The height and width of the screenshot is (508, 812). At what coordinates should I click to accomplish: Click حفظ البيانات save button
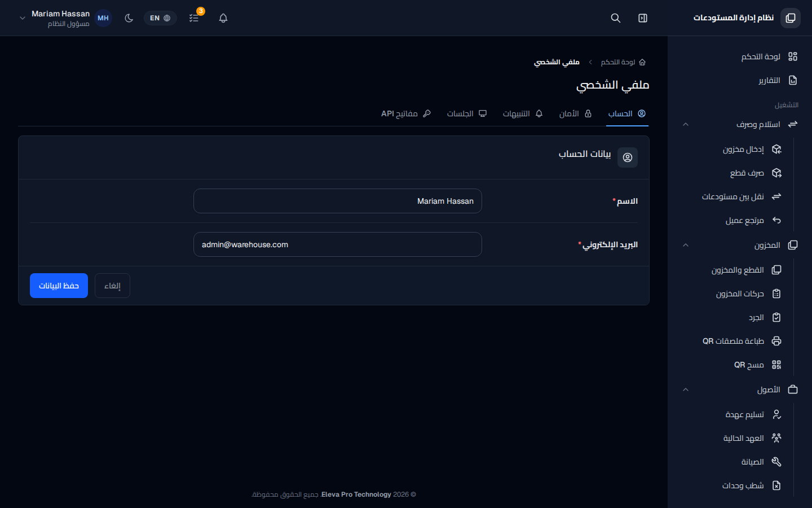tap(59, 286)
